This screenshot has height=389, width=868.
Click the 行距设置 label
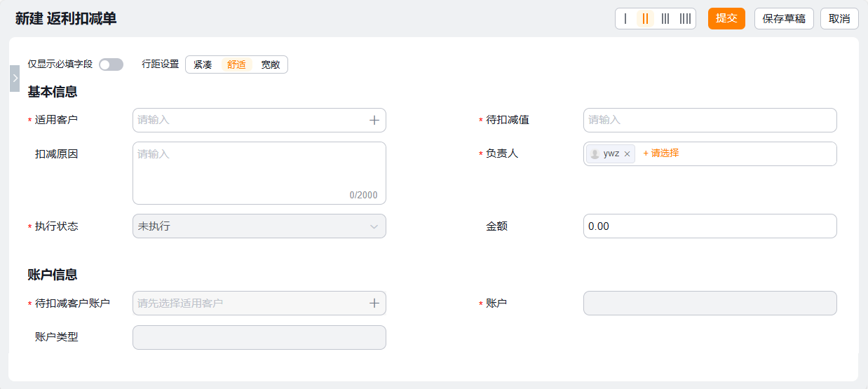[x=161, y=64]
